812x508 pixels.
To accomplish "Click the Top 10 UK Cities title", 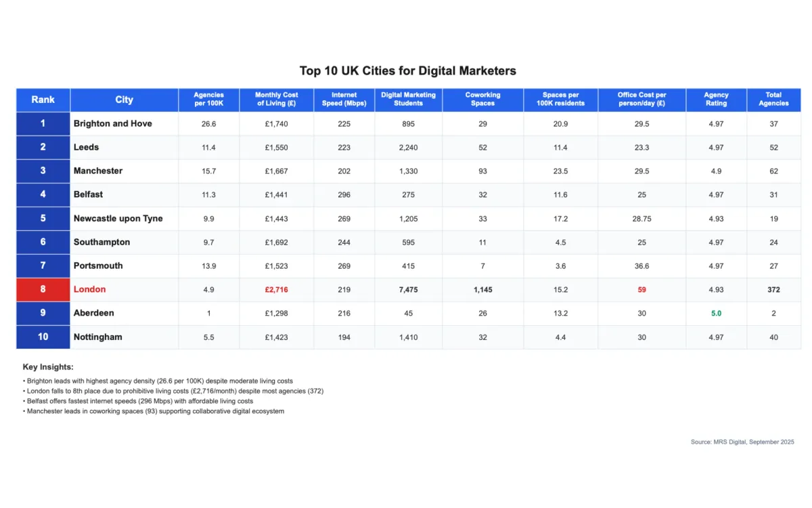I will (x=407, y=70).
